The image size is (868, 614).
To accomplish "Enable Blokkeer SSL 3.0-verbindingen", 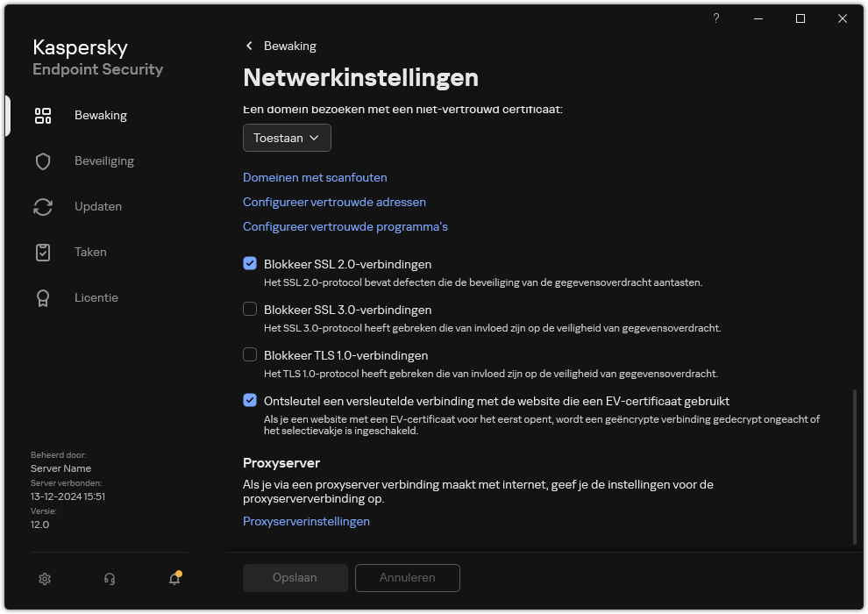I will (250, 309).
